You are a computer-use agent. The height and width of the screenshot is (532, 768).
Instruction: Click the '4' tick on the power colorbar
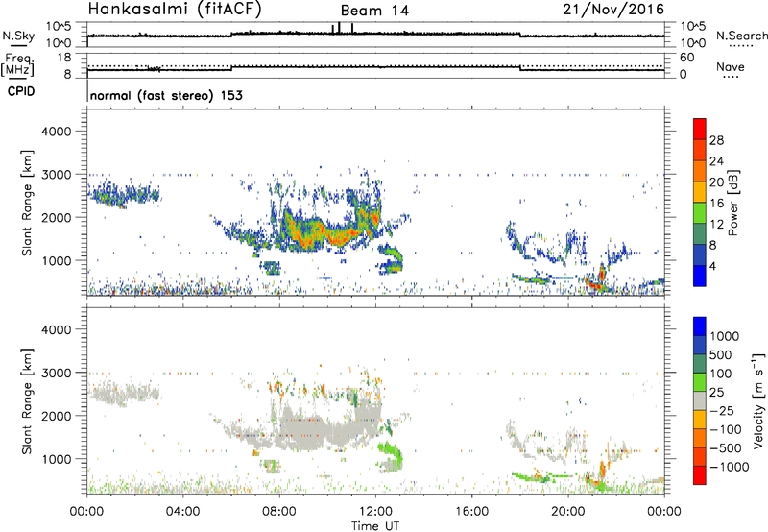712,266
